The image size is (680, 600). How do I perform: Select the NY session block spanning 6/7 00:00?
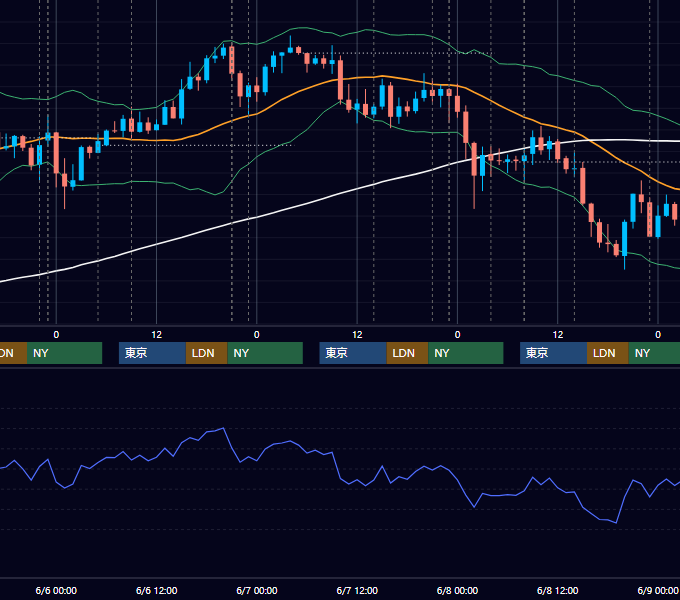click(265, 353)
